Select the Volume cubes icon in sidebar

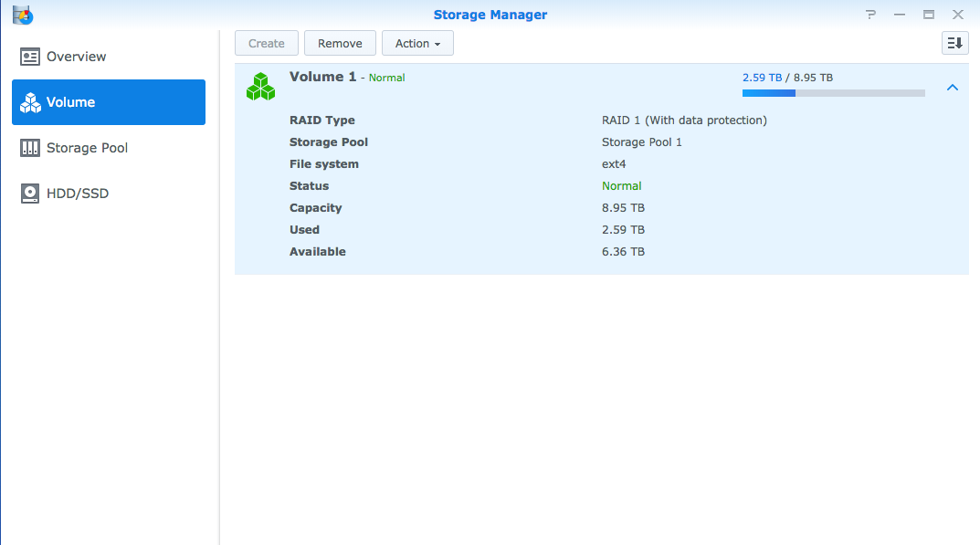[31, 101]
